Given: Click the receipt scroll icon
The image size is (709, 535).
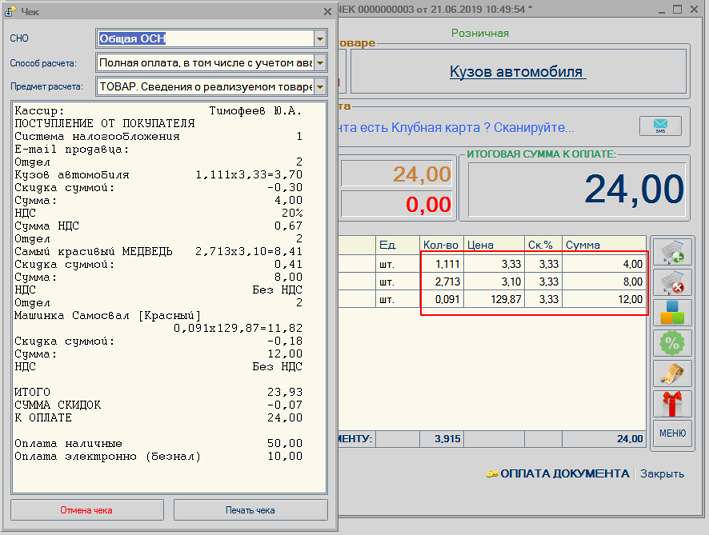Looking at the screenshot, I should point(672,374).
